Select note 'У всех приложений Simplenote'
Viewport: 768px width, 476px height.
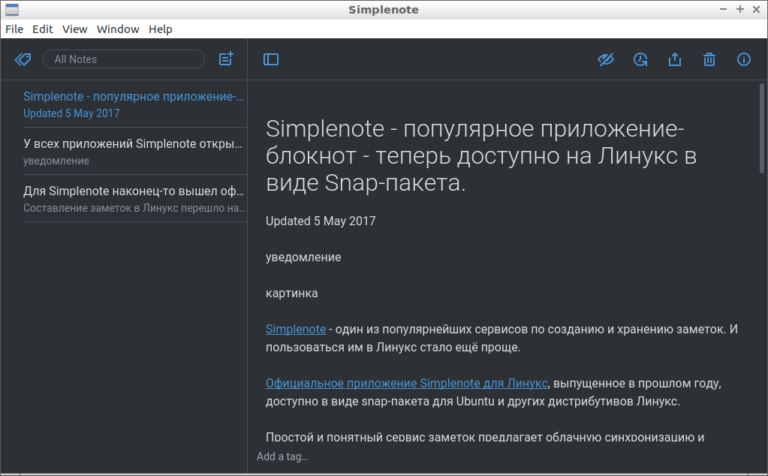click(x=135, y=152)
